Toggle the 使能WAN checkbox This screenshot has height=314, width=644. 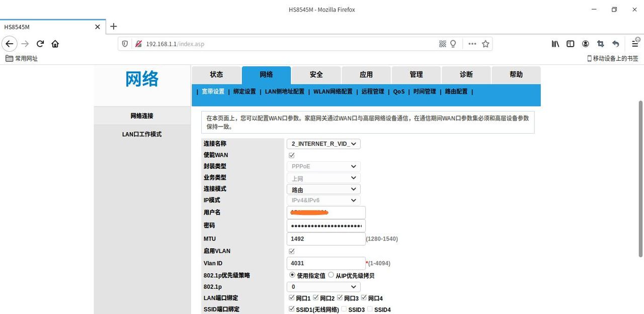[292, 155]
